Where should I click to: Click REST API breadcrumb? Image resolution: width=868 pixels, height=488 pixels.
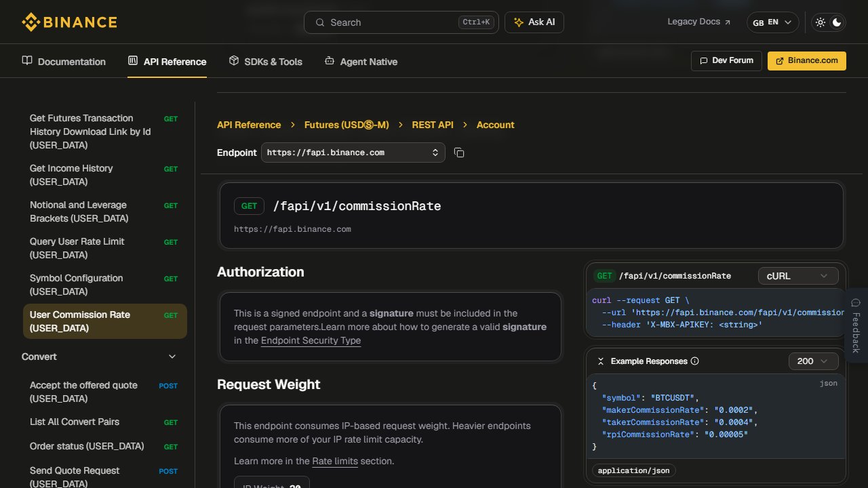(433, 125)
